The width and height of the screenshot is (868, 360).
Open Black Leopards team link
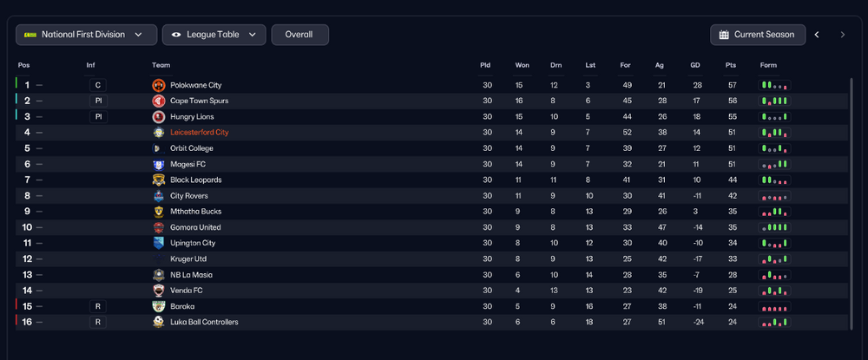coord(196,180)
